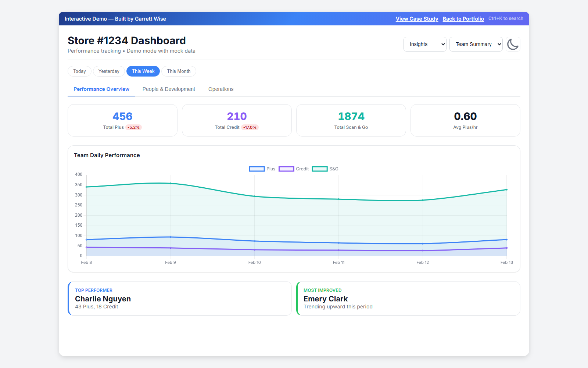Open Charlie Nguyen's top performer card
This screenshot has width=588, height=368.
click(179, 298)
